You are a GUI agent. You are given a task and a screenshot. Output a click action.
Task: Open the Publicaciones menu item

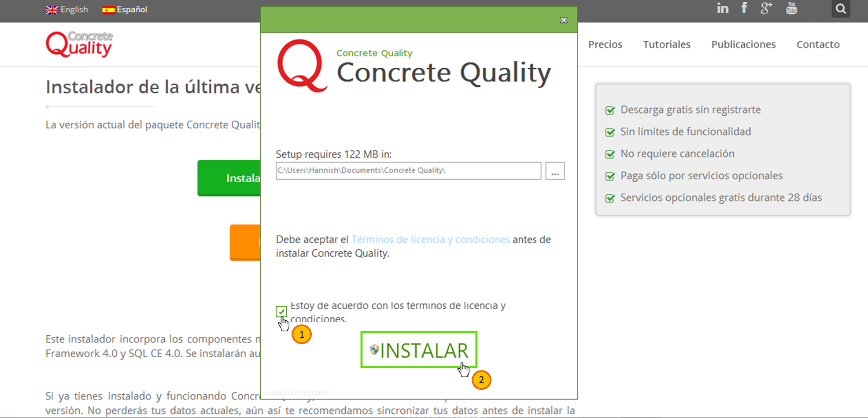743,44
